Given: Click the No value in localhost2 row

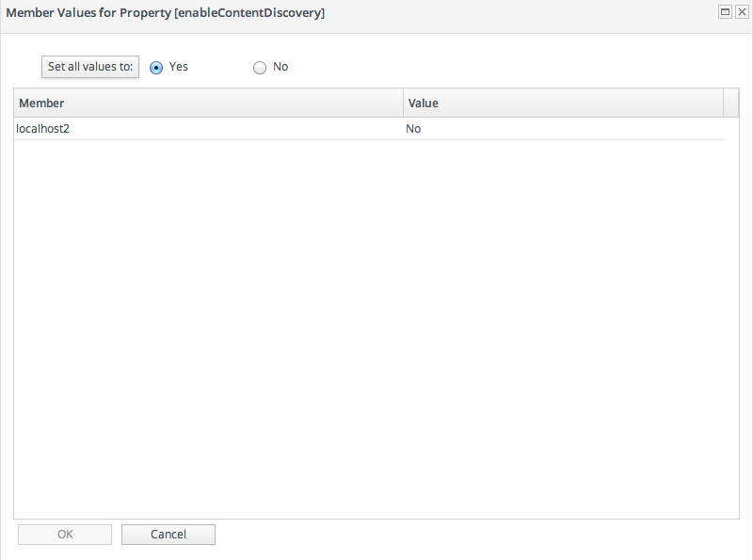Looking at the screenshot, I should click(413, 129).
